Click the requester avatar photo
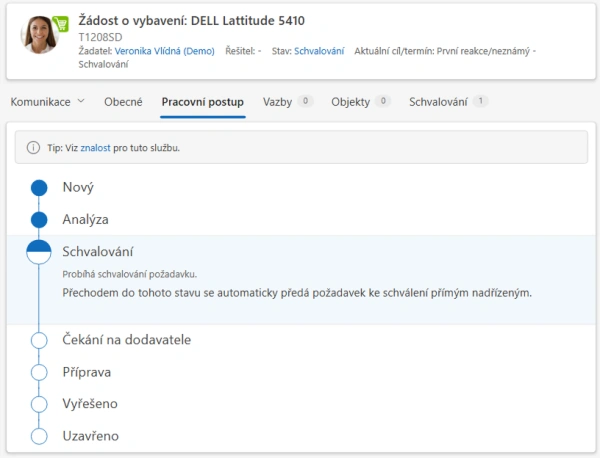This screenshot has height=458, width=600. point(40,32)
